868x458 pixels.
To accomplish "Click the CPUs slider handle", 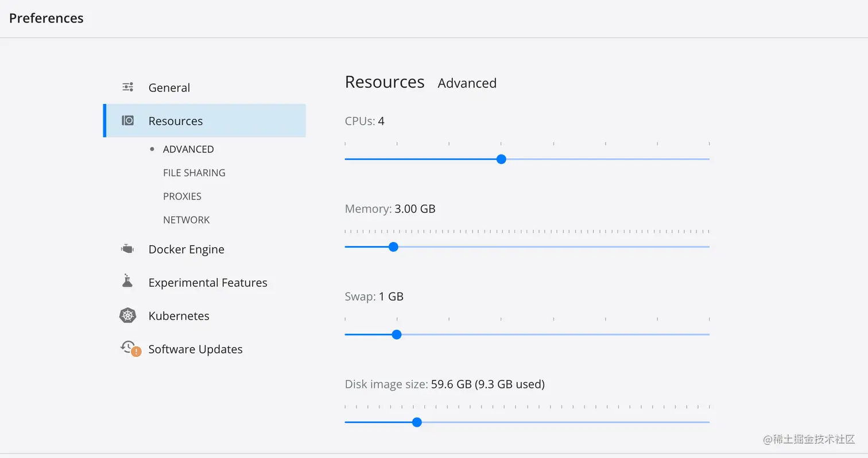I will (501, 159).
